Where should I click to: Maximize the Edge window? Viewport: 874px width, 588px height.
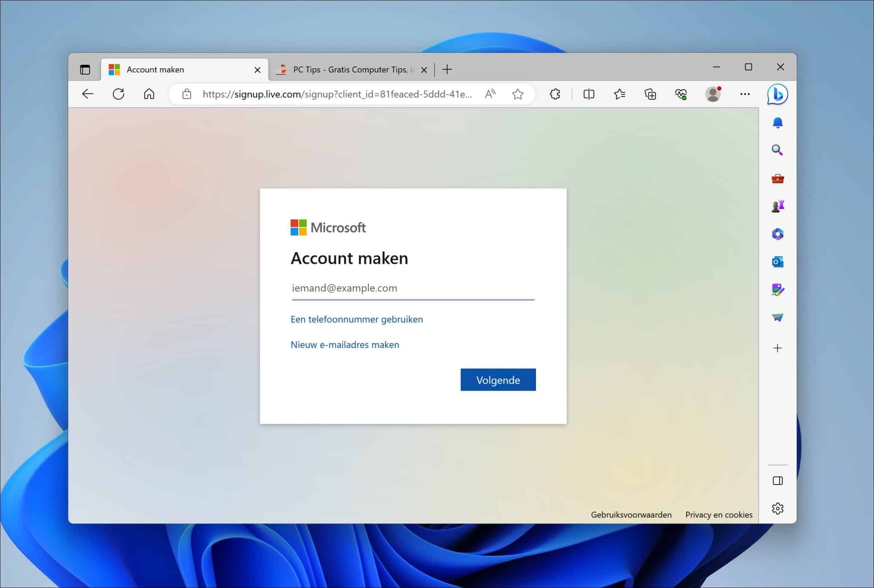click(x=748, y=67)
